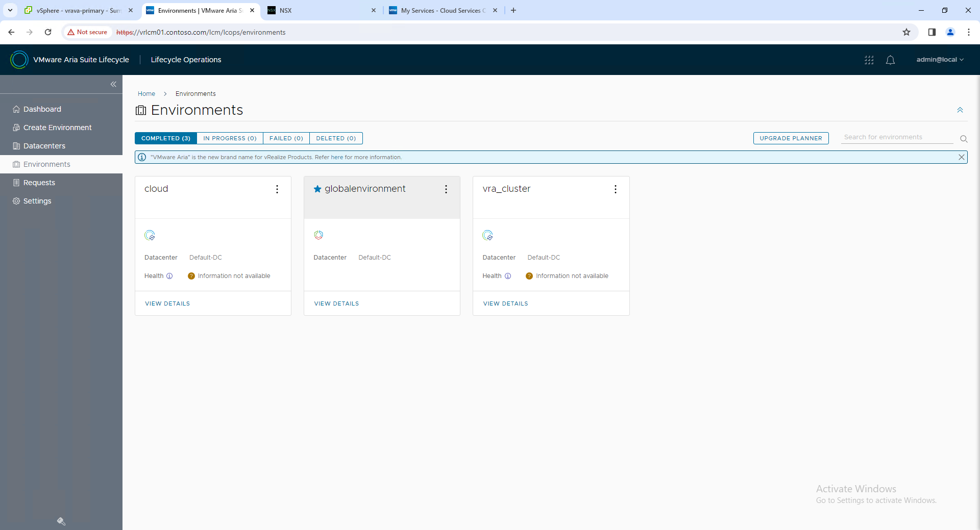
Task: Click View Details on cloud card
Action: pyautogui.click(x=167, y=304)
